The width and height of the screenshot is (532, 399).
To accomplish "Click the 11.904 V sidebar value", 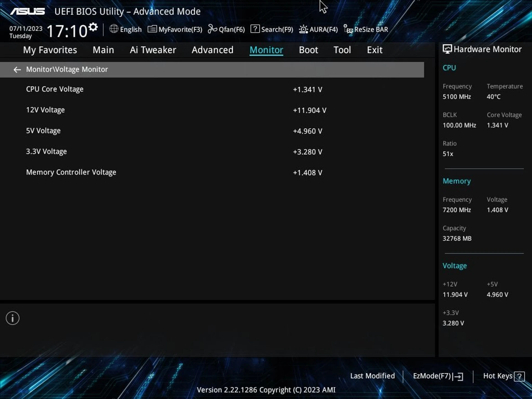I will [x=455, y=295].
